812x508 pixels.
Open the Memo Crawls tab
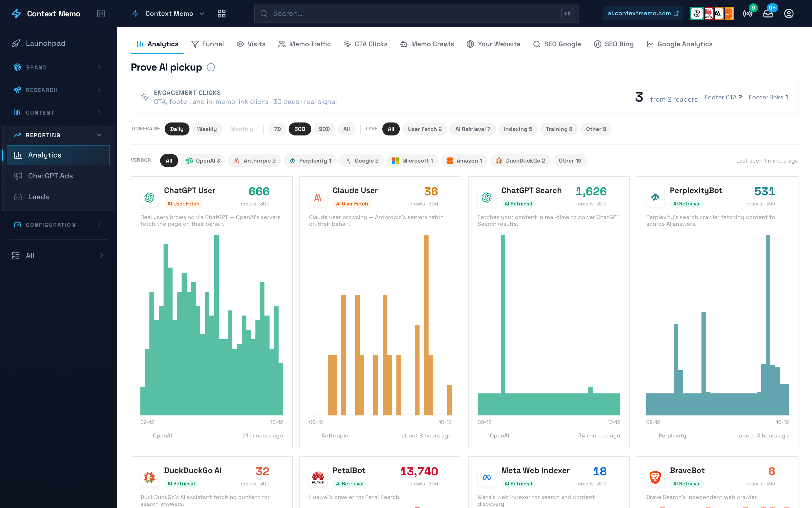coord(427,44)
